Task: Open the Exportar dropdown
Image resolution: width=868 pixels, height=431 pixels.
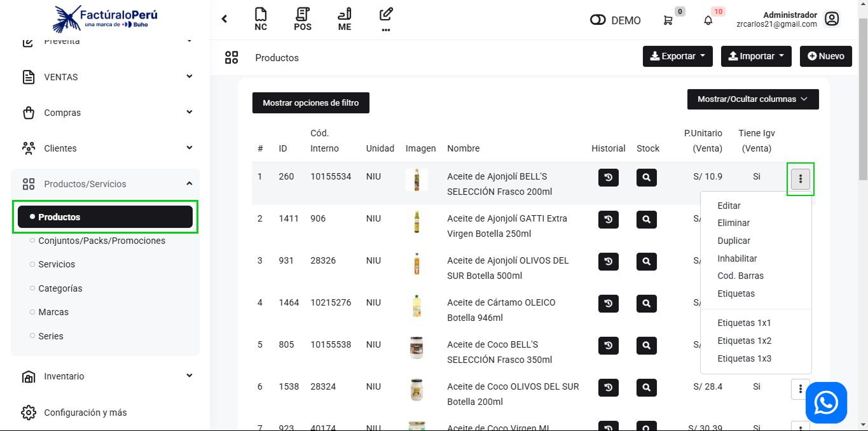Action: click(x=677, y=56)
